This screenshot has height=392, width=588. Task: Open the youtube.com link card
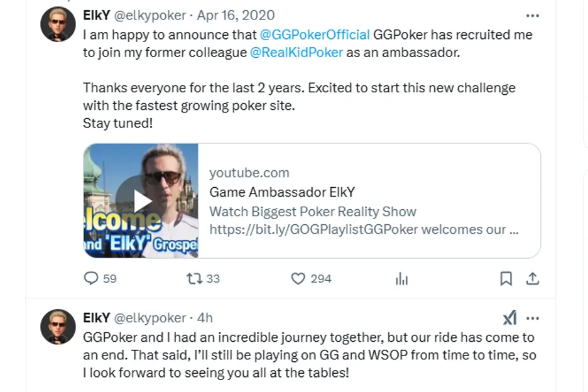249,172
